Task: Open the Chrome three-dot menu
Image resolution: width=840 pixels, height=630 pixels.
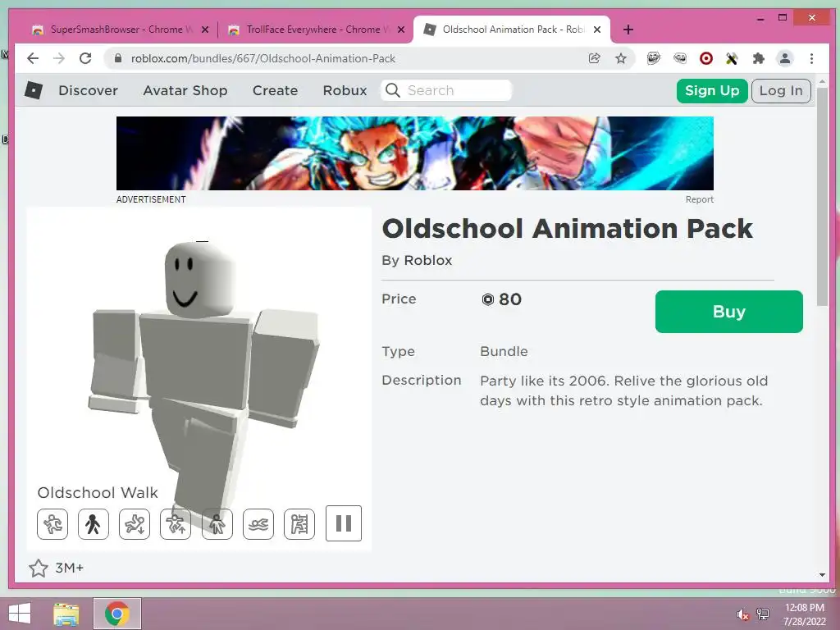Action: click(811, 58)
